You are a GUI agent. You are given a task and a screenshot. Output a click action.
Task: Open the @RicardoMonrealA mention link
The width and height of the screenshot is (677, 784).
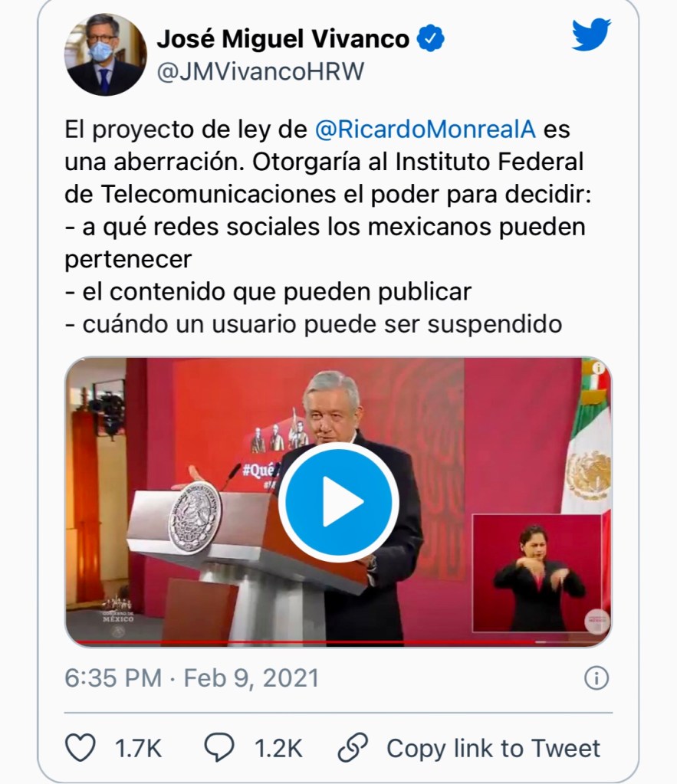426,130
